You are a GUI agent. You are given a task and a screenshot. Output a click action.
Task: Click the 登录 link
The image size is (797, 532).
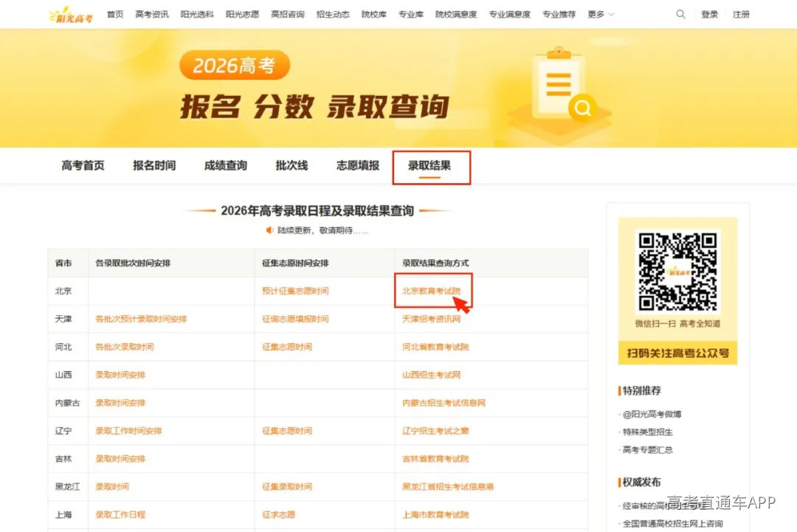(709, 14)
